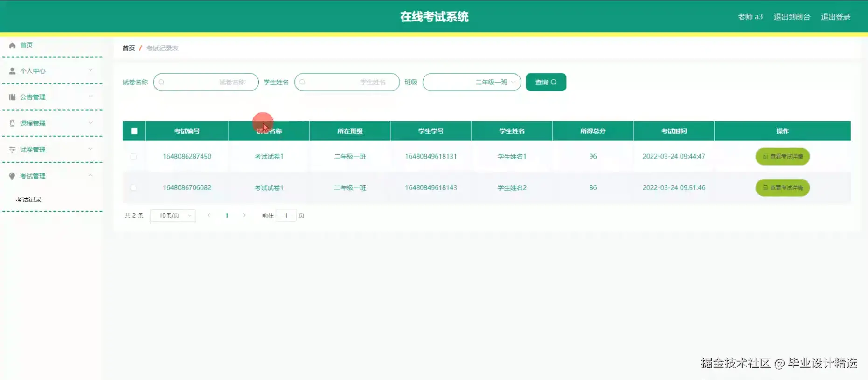This screenshot has width=868, height=380.
Task: Click the icon beside 试卷管理
Action: coord(12,150)
